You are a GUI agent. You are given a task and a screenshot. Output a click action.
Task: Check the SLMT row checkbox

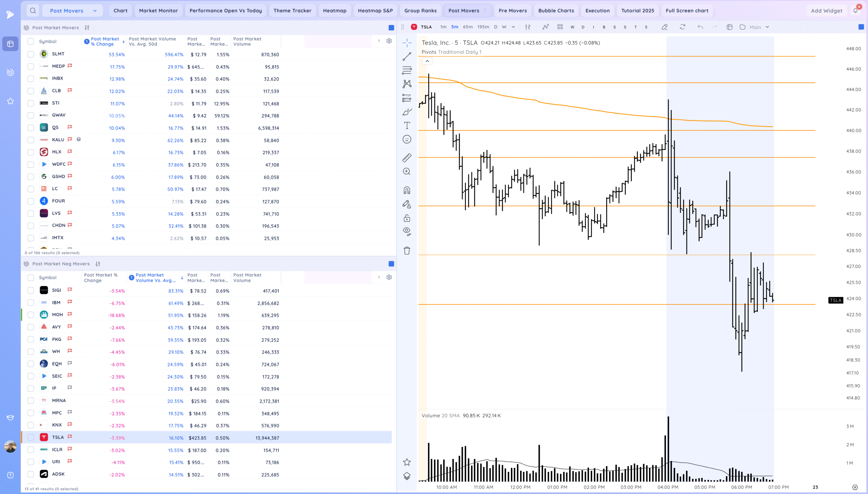tap(31, 54)
